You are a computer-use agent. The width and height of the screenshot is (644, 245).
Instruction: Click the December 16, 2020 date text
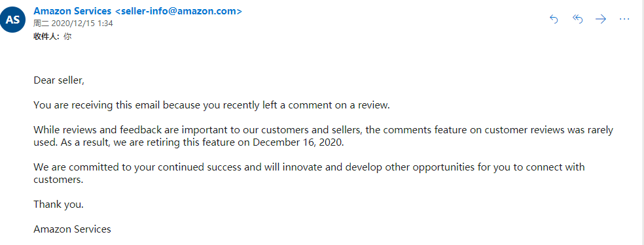click(x=297, y=142)
